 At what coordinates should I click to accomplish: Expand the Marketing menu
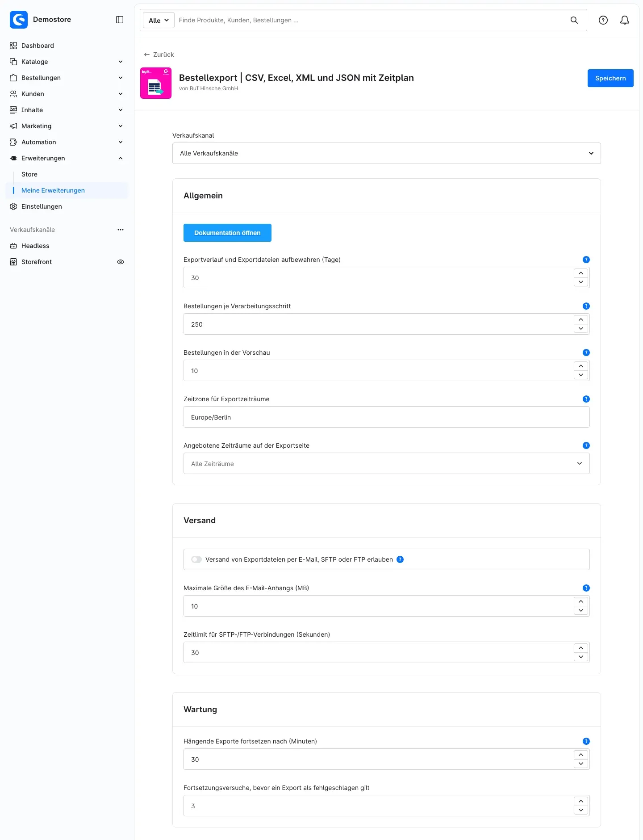tap(67, 126)
